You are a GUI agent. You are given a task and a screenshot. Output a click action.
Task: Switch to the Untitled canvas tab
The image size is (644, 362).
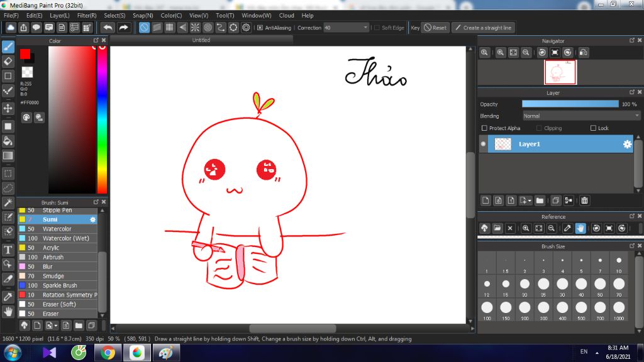[x=201, y=40]
